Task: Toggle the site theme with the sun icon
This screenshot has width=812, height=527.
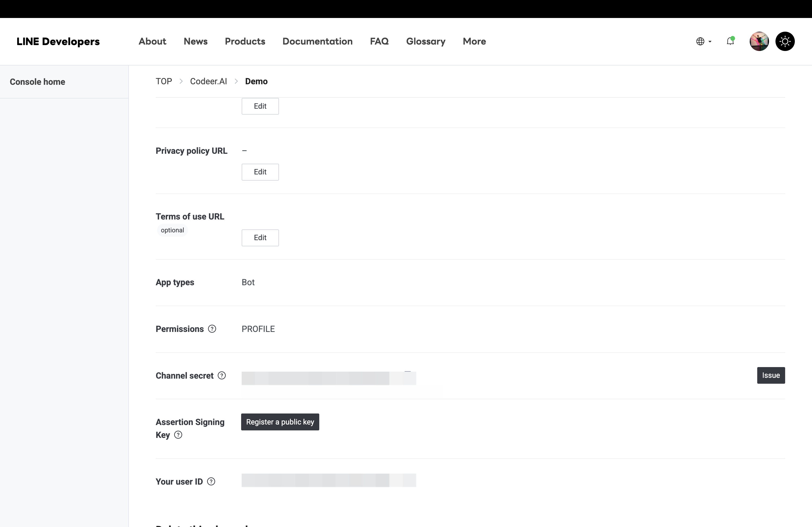Action: click(x=785, y=41)
